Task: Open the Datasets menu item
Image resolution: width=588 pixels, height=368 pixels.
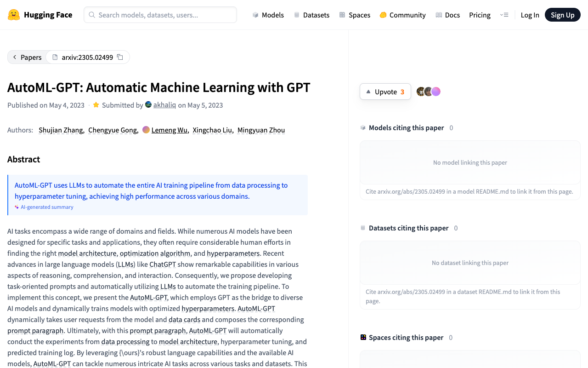Action: 311,15
